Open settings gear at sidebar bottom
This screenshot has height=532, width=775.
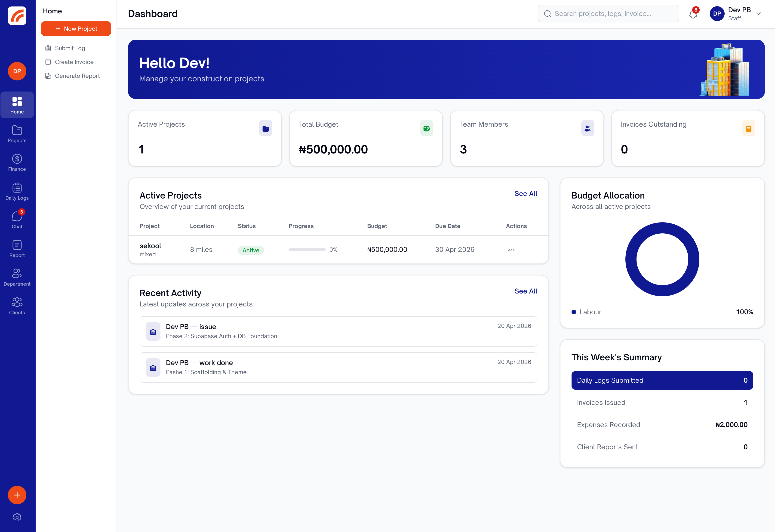coord(17,517)
